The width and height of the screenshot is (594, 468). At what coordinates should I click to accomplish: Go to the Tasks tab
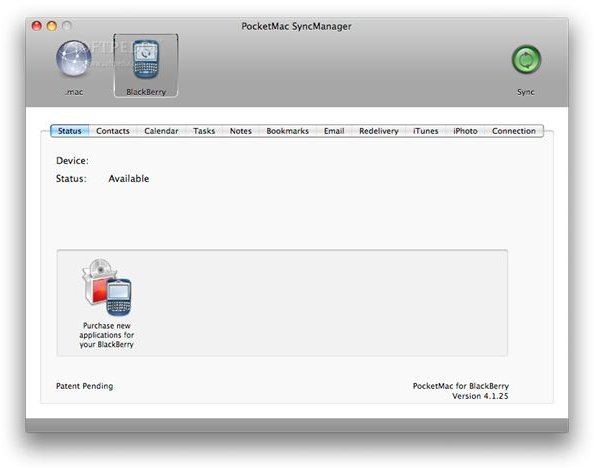(x=204, y=131)
